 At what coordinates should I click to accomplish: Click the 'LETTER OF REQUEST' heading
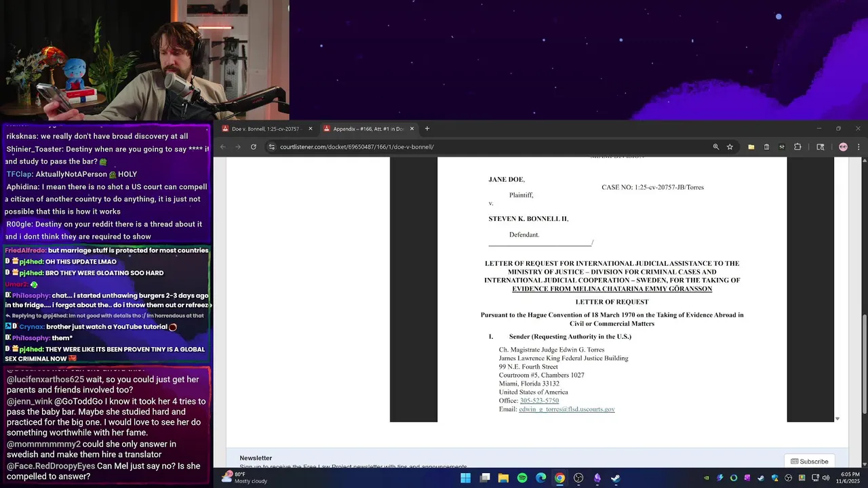612,302
